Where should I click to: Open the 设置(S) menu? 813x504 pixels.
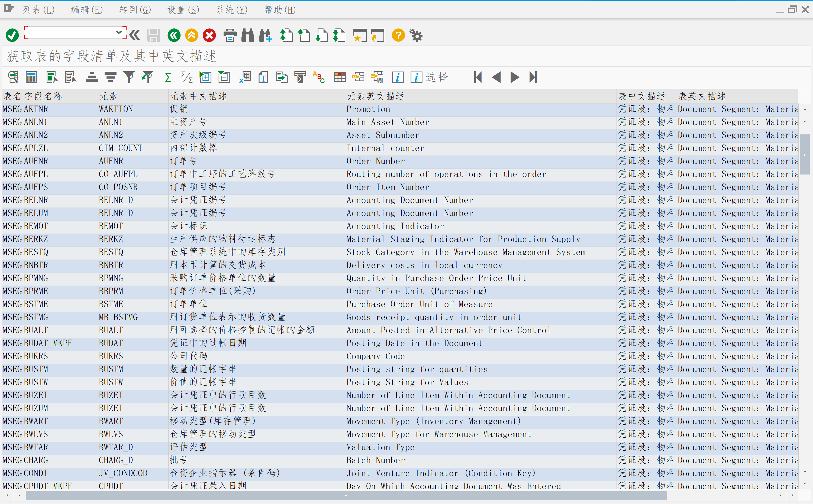click(183, 10)
